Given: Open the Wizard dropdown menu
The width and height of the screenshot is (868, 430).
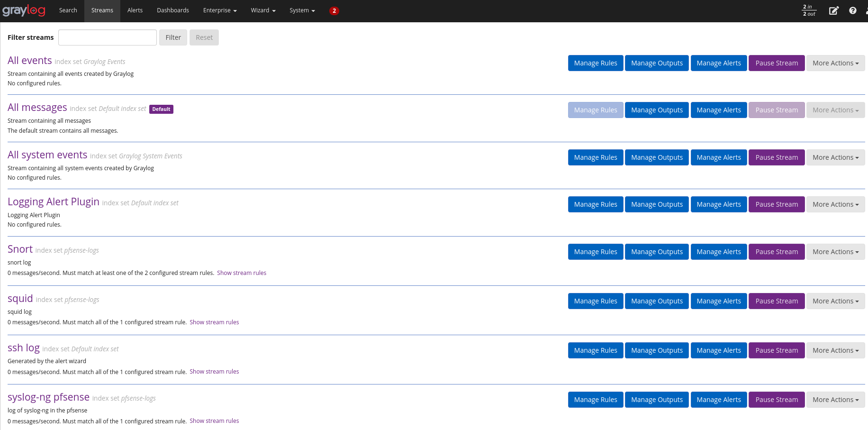Looking at the screenshot, I should [x=263, y=10].
